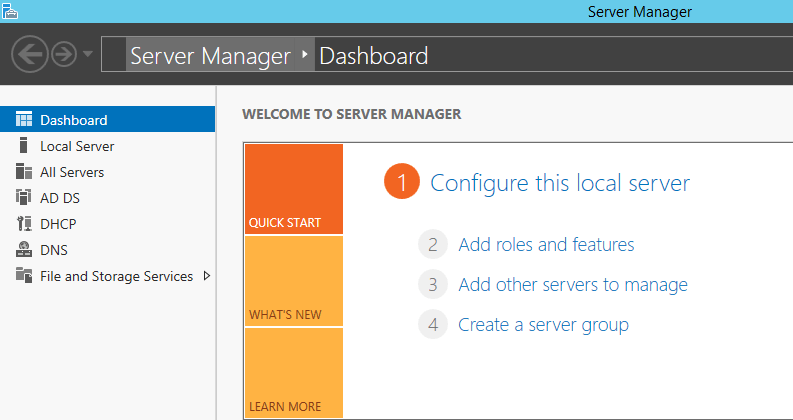Click the Local Server tower icon
Viewport: 793px width, 420px height.
pyautogui.click(x=23, y=145)
